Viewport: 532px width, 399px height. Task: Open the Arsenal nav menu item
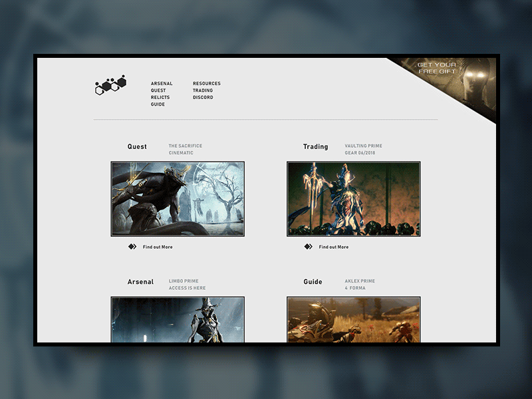[x=162, y=84]
